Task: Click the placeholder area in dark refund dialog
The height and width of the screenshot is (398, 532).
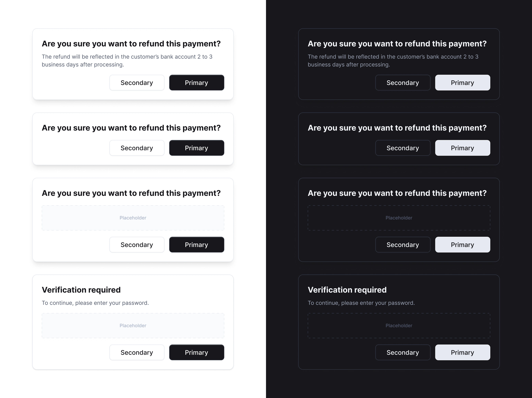Action: click(x=399, y=218)
